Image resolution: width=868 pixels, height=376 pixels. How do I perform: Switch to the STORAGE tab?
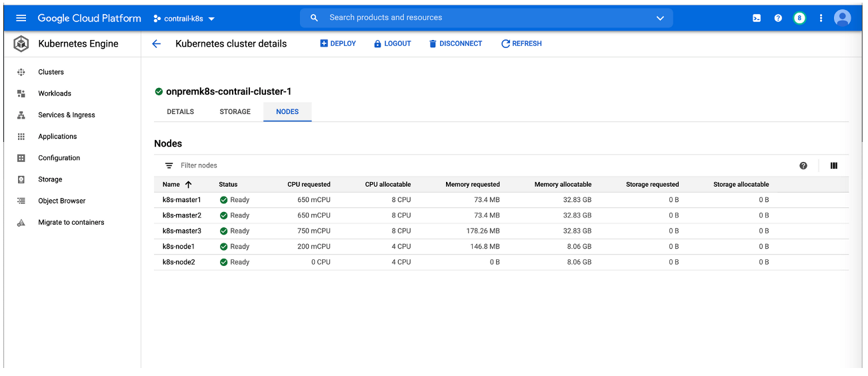click(x=235, y=112)
